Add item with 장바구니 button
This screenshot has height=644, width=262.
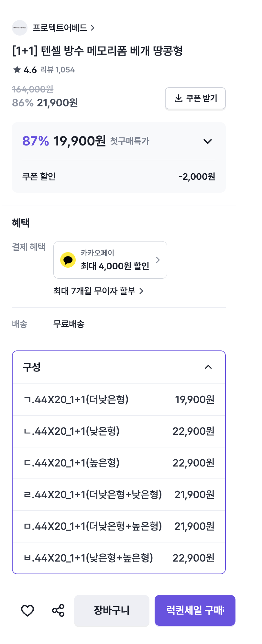112,611
